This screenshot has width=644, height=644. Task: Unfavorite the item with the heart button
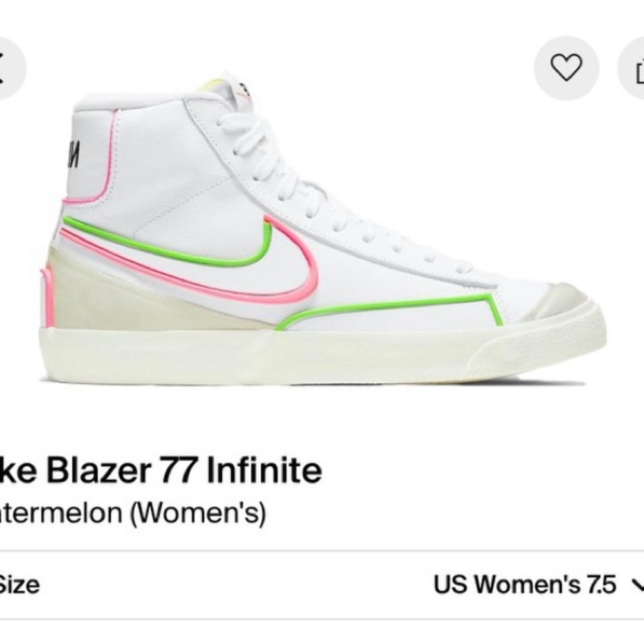pyautogui.click(x=565, y=67)
